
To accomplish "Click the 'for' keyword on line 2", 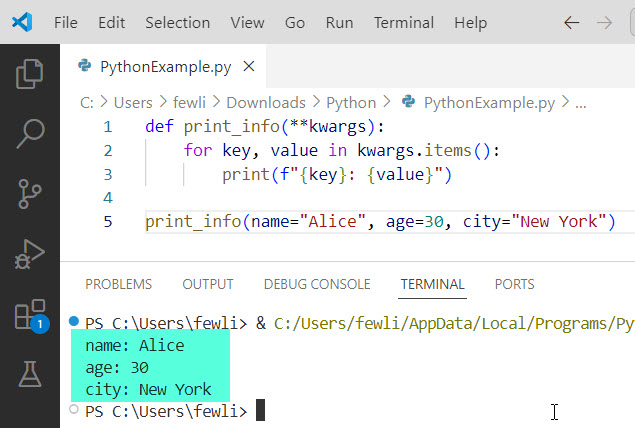I will pyautogui.click(x=198, y=150).
